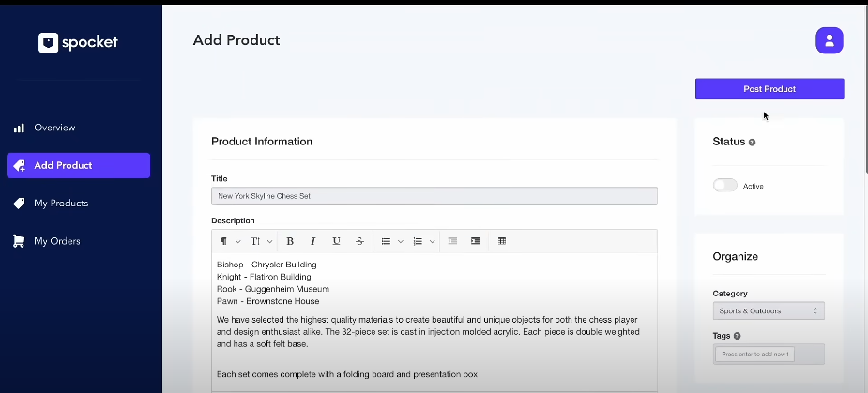
Task: Open the Category dropdown showing Sports & Outdoors
Action: coord(769,311)
